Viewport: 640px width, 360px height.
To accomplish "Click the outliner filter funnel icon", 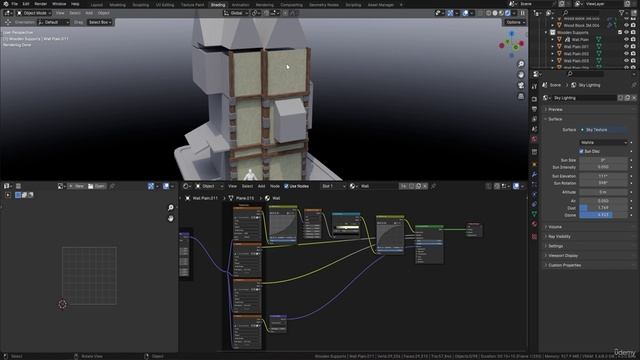I will coord(622,13).
